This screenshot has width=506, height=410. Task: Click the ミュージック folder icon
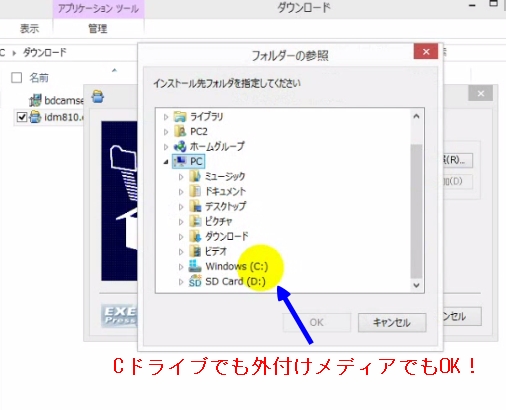195,176
